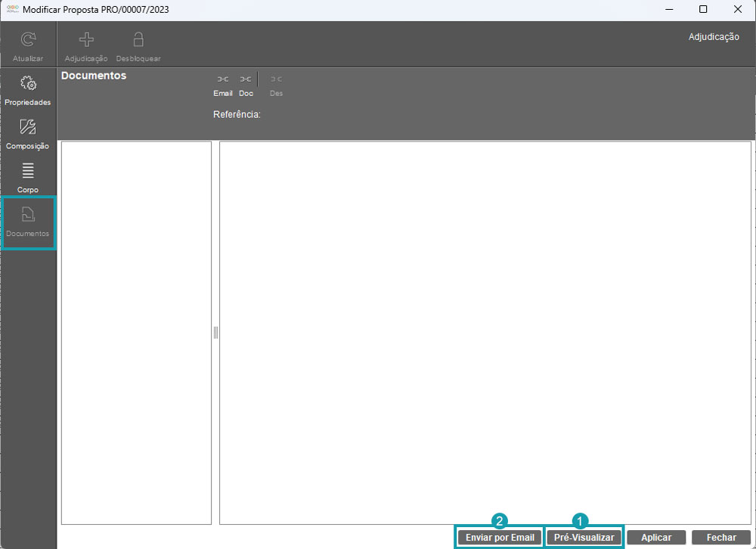This screenshot has width=756, height=549.
Task: Click inside the empty left documents list
Action: tap(136, 333)
